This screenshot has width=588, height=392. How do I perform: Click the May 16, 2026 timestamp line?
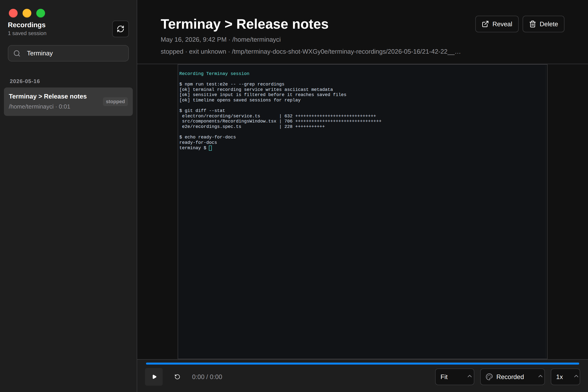[x=220, y=39]
